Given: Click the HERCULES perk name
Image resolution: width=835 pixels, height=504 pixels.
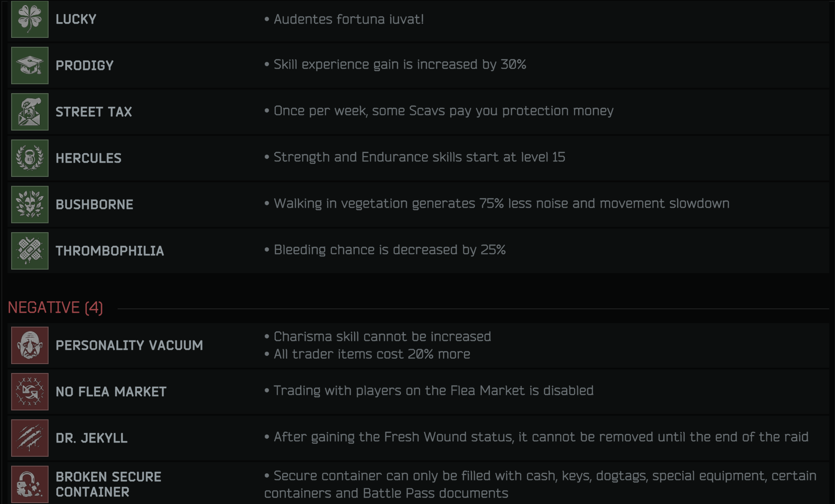Looking at the screenshot, I should (89, 158).
